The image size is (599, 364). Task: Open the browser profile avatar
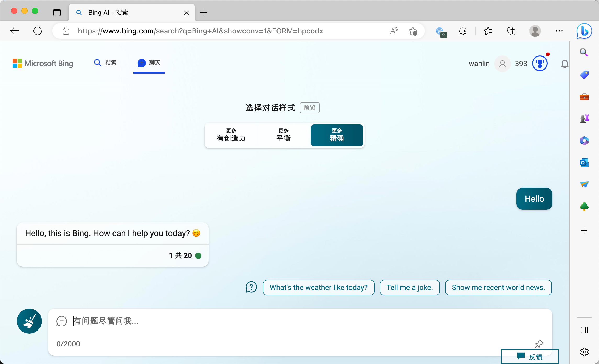(535, 31)
